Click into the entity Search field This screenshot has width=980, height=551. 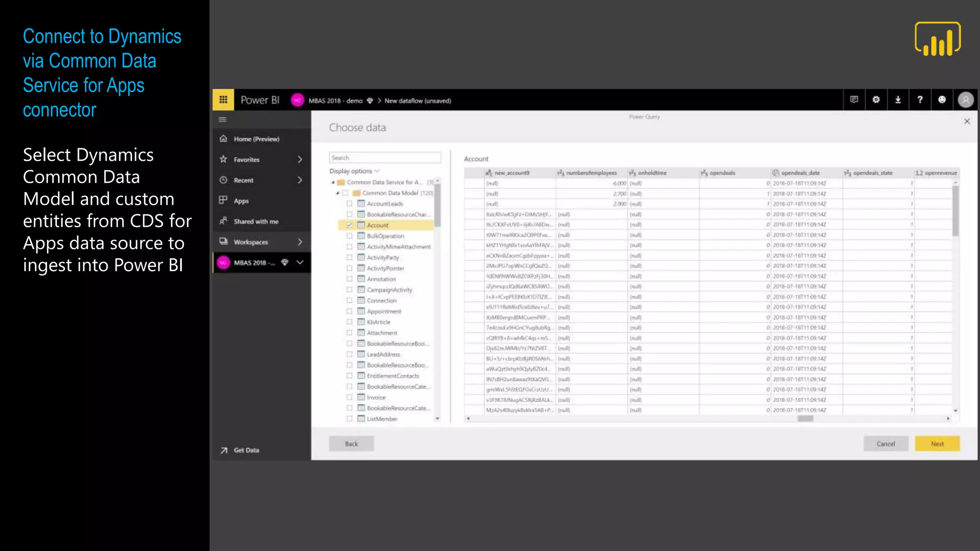coord(385,158)
